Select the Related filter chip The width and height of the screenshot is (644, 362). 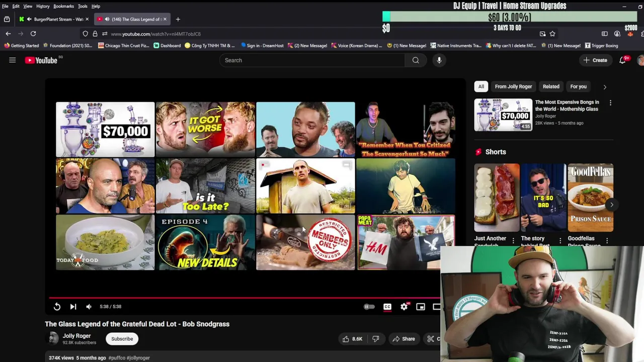click(551, 86)
